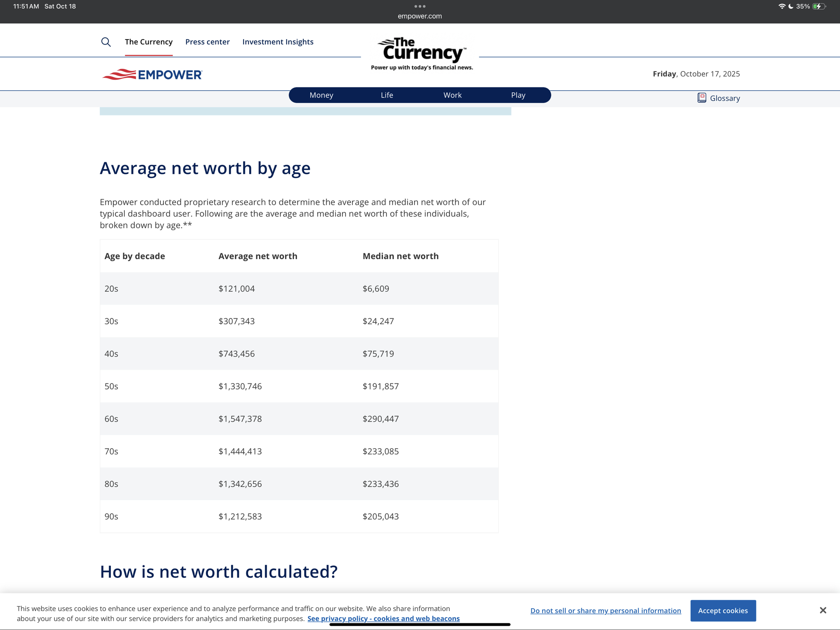Tap the battery status icon

point(819,6)
